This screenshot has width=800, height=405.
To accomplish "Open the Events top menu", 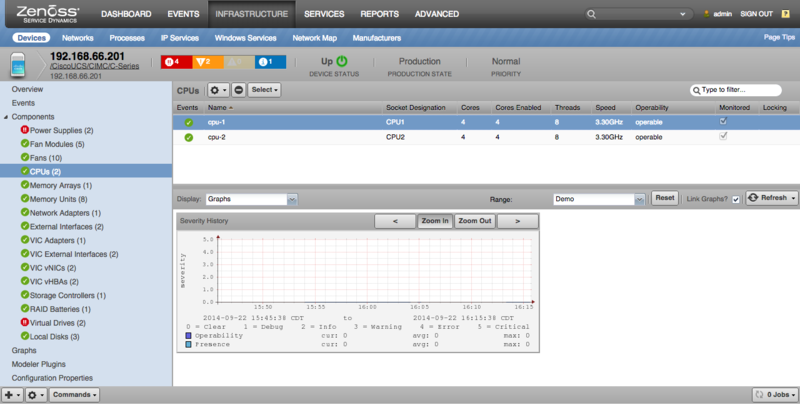I will (183, 14).
